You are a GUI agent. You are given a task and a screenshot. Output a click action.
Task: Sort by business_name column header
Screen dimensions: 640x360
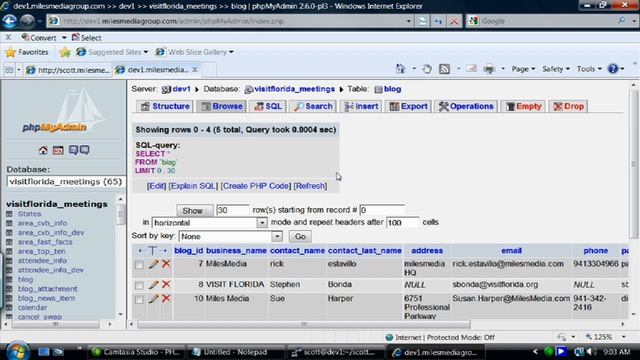click(236, 251)
